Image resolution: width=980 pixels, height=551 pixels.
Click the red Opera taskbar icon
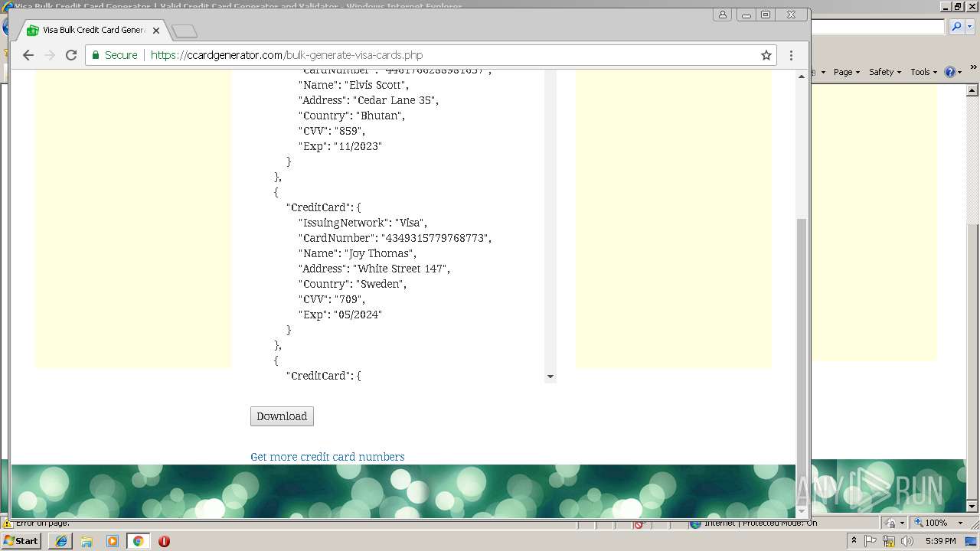point(164,540)
